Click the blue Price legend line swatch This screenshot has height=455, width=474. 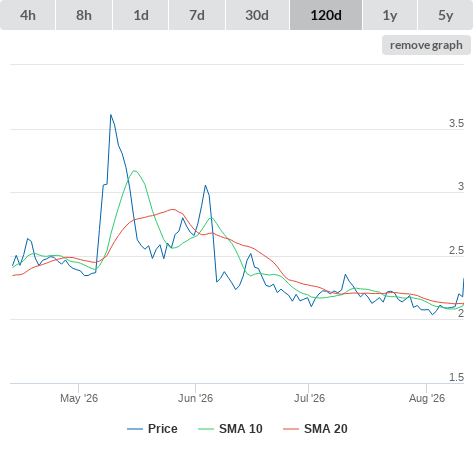tap(135, 429)
